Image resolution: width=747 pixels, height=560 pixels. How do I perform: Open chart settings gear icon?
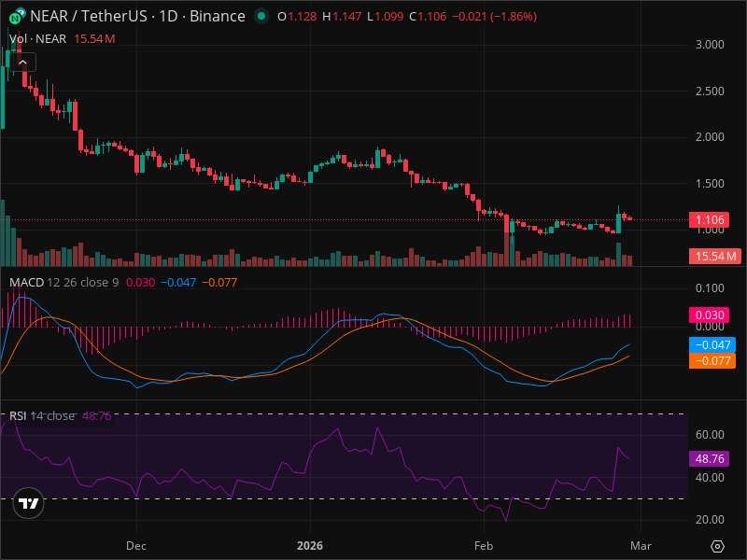(x=717, y=546)
